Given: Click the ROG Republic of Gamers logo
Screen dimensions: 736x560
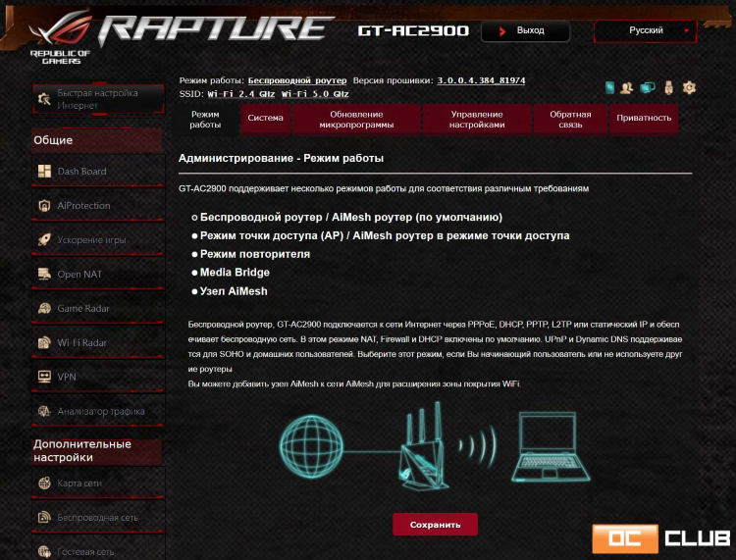Looking at the screenshot, I should [x=61, y=37].
